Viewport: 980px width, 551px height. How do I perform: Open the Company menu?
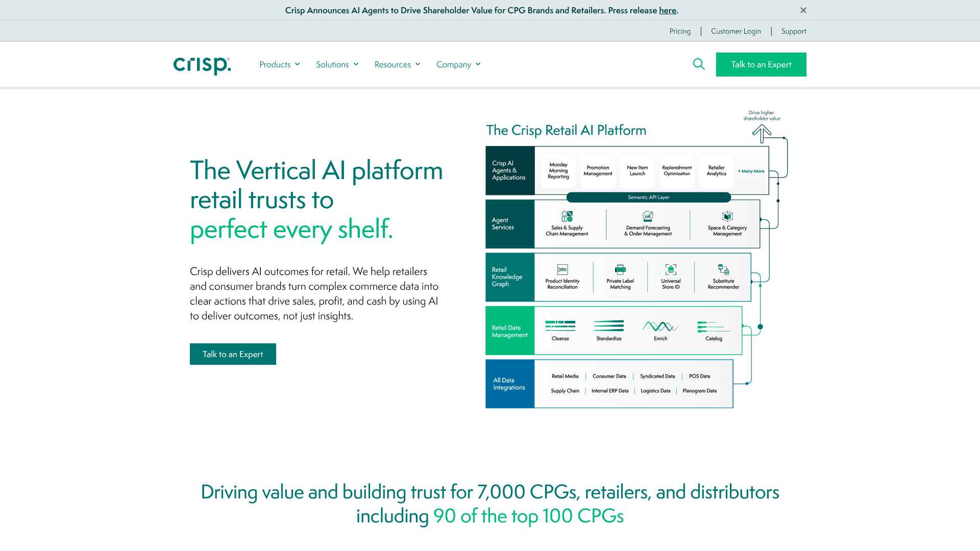pyautogui.click(x=458, y=64)
